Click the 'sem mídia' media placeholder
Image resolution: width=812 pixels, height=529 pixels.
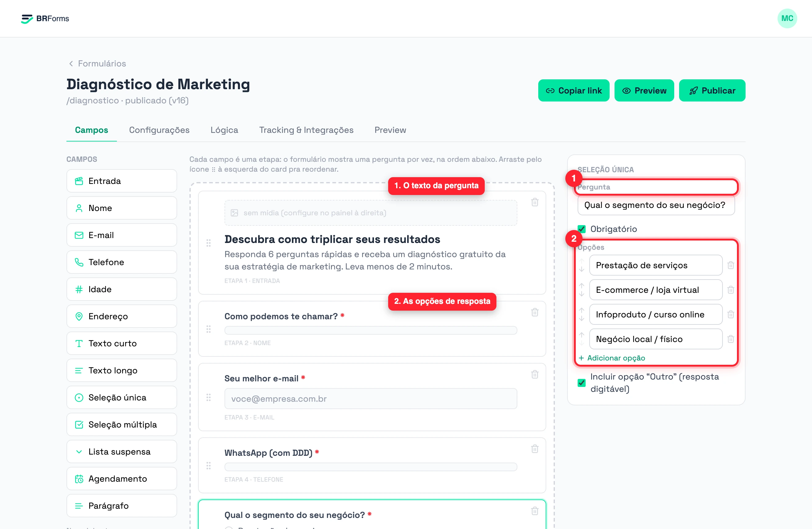[x=371, y=213]
